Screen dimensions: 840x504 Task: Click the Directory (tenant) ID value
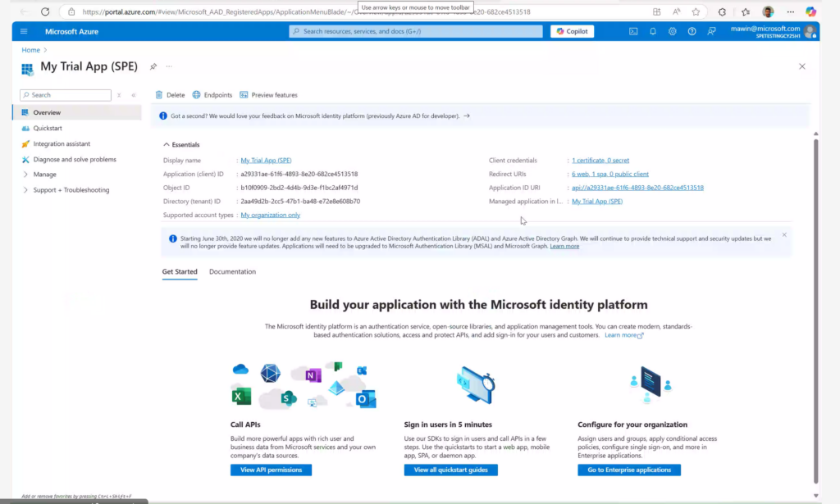click(x=300, y=201)
